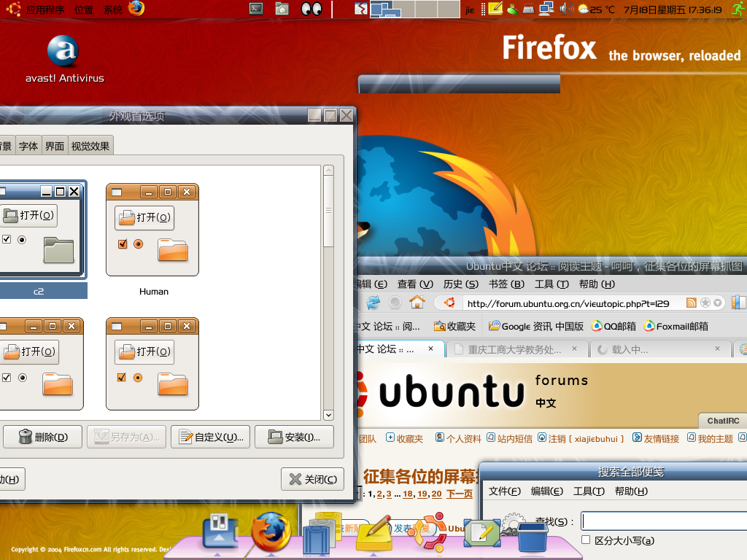
Task: Switch to the 载入中 tab
Action: tap(659, 349)
